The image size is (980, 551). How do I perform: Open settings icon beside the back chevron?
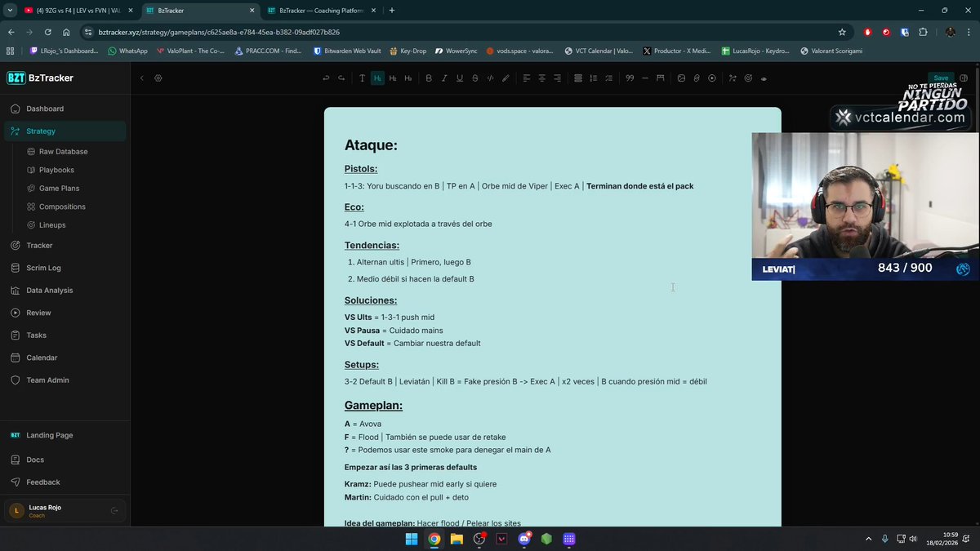tap(158, 78)
